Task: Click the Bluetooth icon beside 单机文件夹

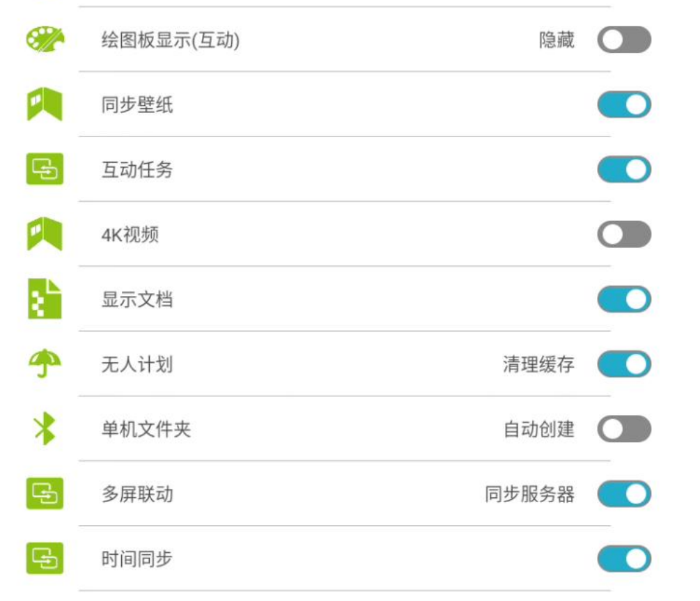Action: click(x=45, y=428)
